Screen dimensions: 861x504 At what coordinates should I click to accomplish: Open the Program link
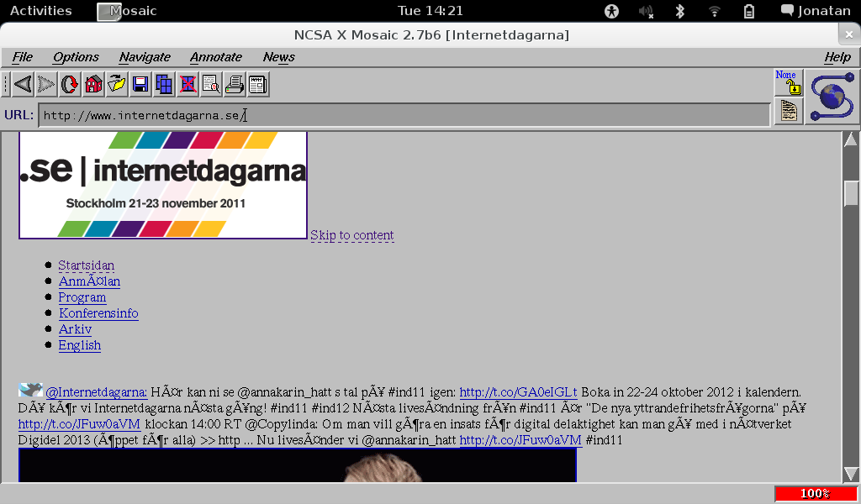click(x=82, y=298)
